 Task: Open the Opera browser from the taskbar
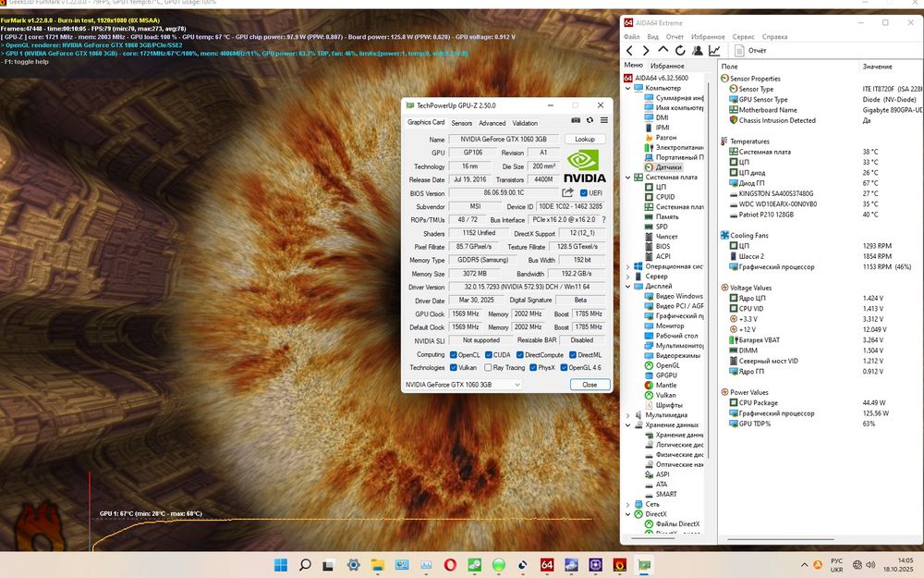click(x=450, y=564)
